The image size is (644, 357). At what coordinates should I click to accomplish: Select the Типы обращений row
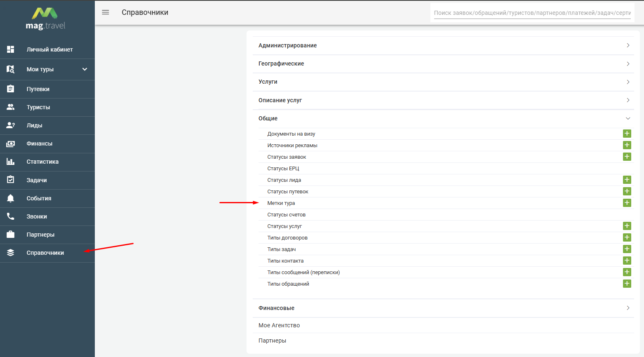446,284
